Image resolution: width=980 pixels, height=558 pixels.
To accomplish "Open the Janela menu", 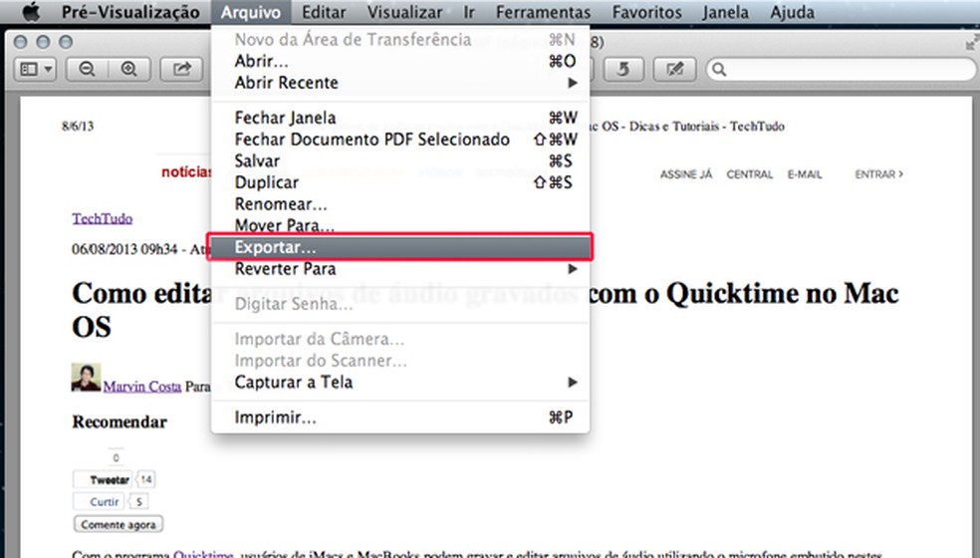I will 725,12.
